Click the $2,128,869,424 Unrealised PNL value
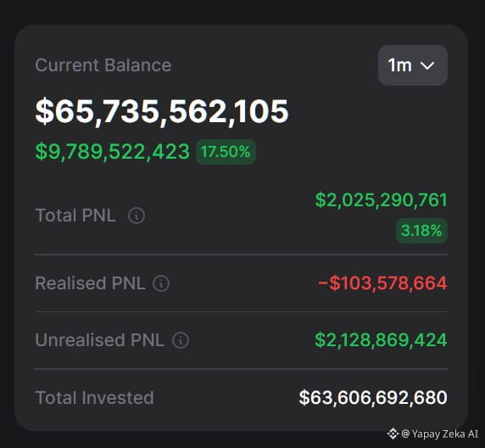The height and width of the screenshot is (448, 485). (x=381, y=340)
